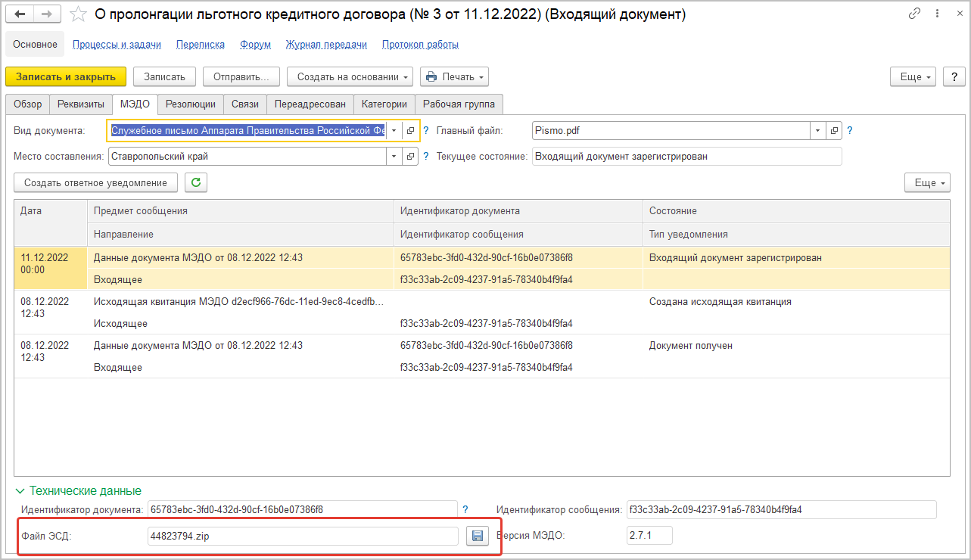Save ESD file using floppy disk icon
This screenshot has height=560, width=971.
[x=477, y=536]
